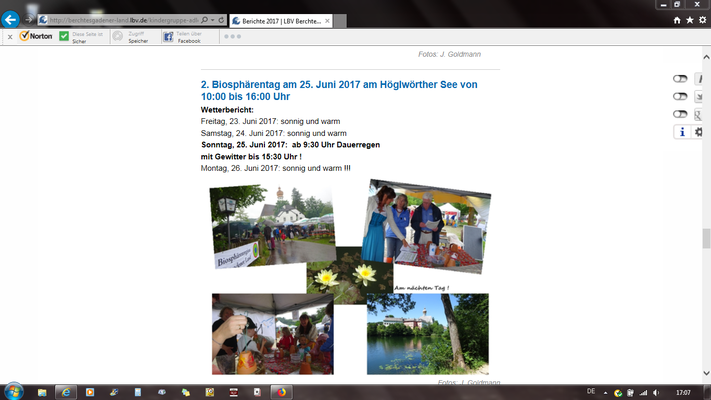The height and width of the screenshot is (400, 711).
Task: Click the 17:07 system clock
Action: click(683, 393)
